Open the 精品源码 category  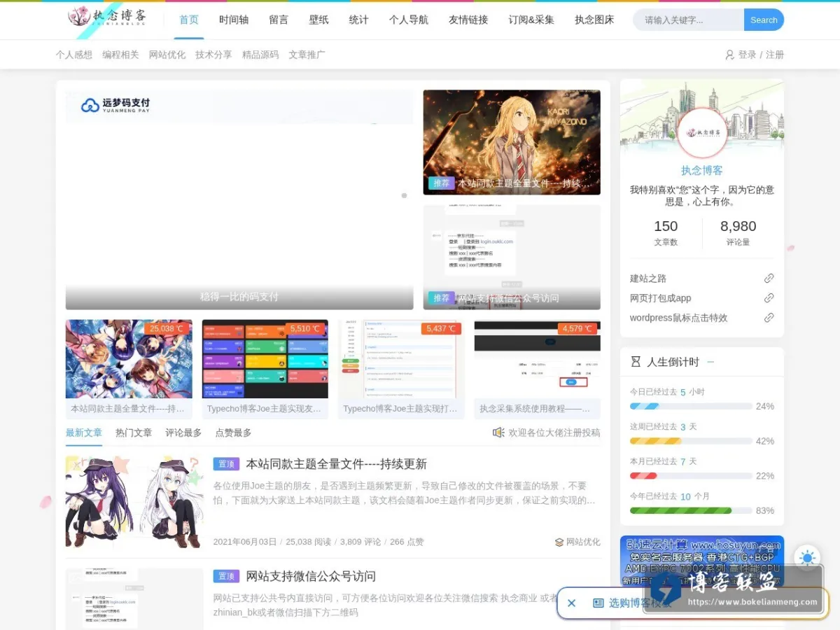(x=260, y=55)
